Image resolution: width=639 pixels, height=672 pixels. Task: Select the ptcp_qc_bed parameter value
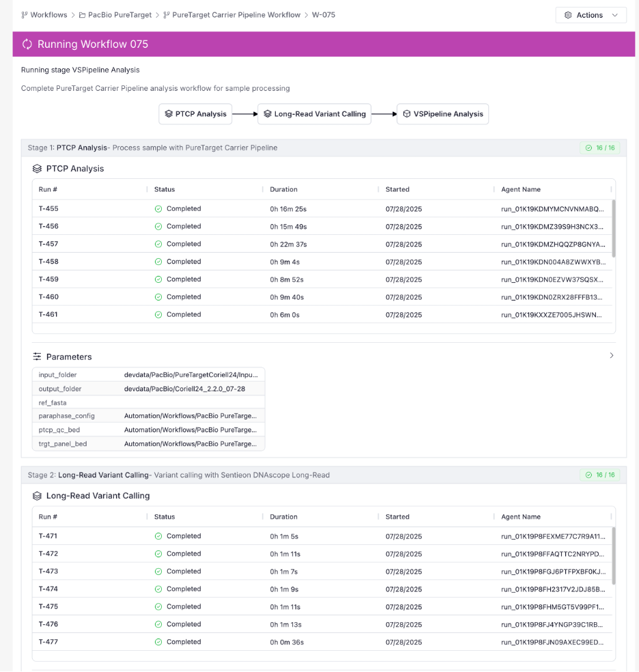pyautogui.click(x=190, y=430)
